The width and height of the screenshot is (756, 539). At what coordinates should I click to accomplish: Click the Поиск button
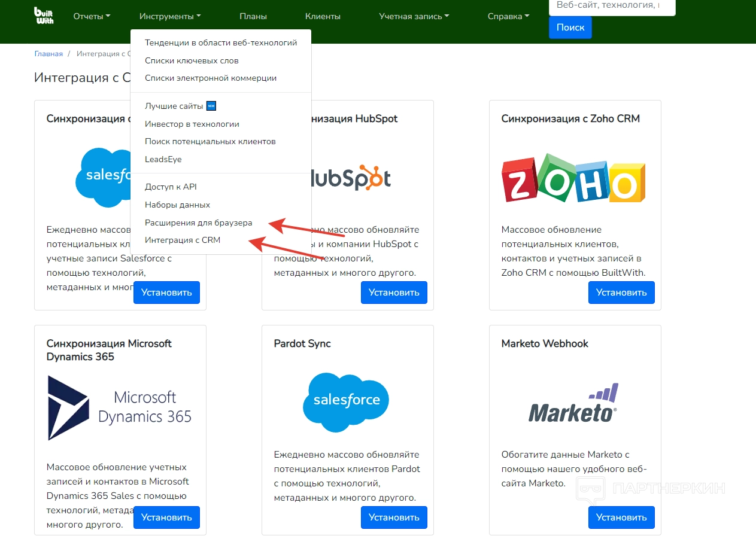[570, 28]
